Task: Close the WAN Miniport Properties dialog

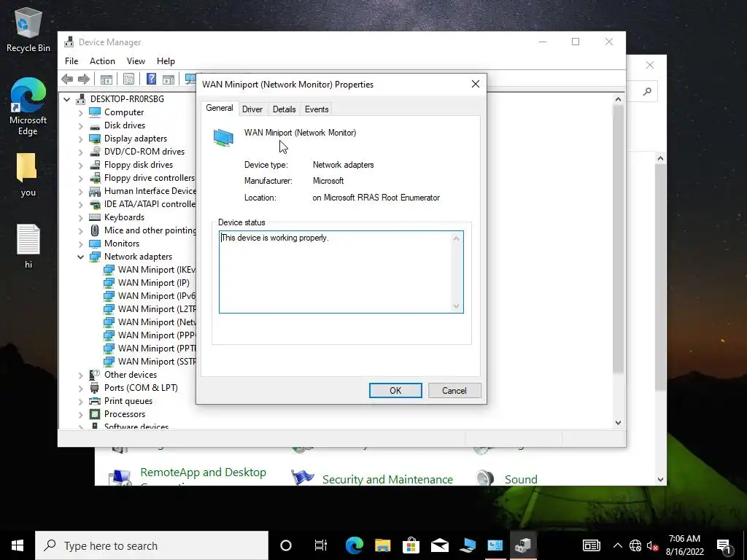Action: pos(475,85)
